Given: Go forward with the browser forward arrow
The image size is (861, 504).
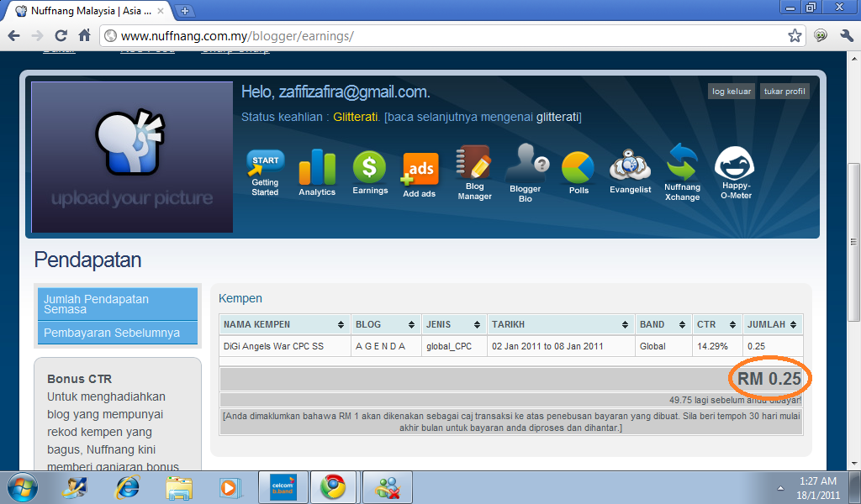Looking at the screenshot, I should pyautogui.click(x=37, y=36).
